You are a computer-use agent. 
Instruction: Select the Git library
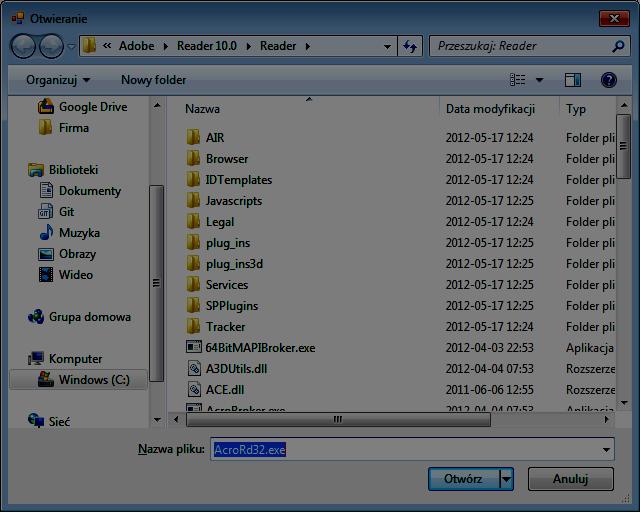tap(56, 211)
